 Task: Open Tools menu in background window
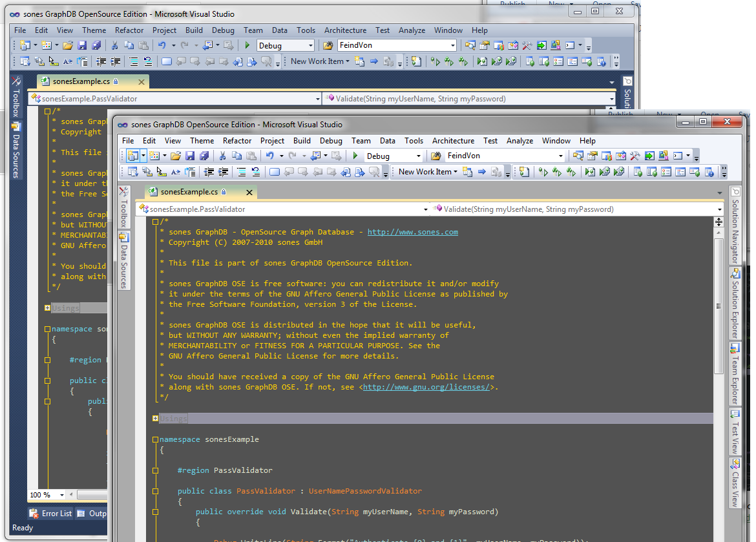(306, 30)
